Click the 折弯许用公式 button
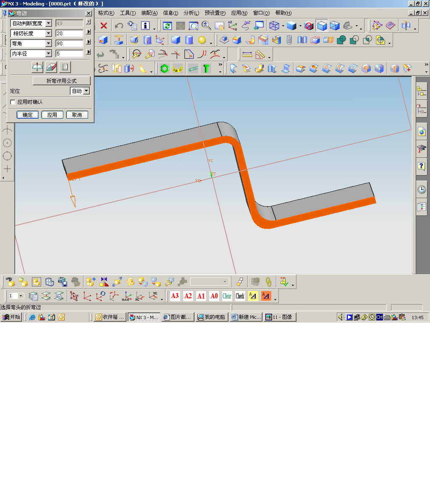Viewport: 430px width, 504px height. click(61, 81)
